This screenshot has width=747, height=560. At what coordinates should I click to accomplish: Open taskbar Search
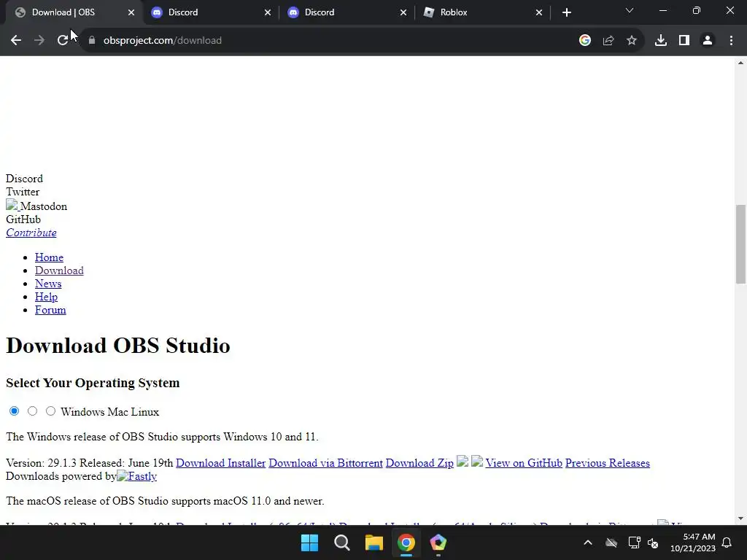coord(342,542)
